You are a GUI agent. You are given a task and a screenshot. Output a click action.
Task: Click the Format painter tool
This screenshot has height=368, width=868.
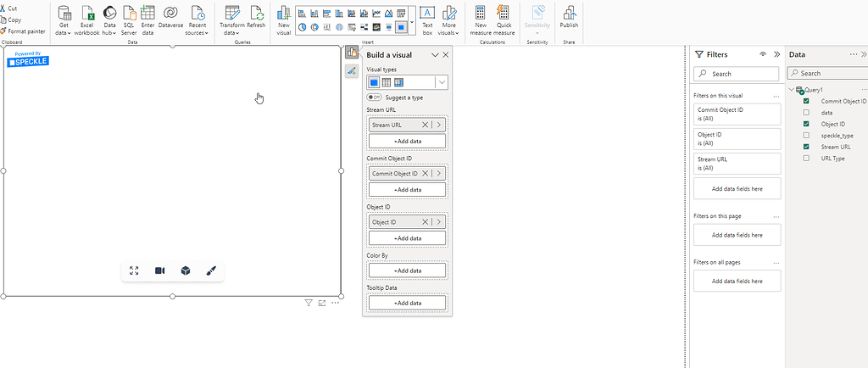click(23, 31)
